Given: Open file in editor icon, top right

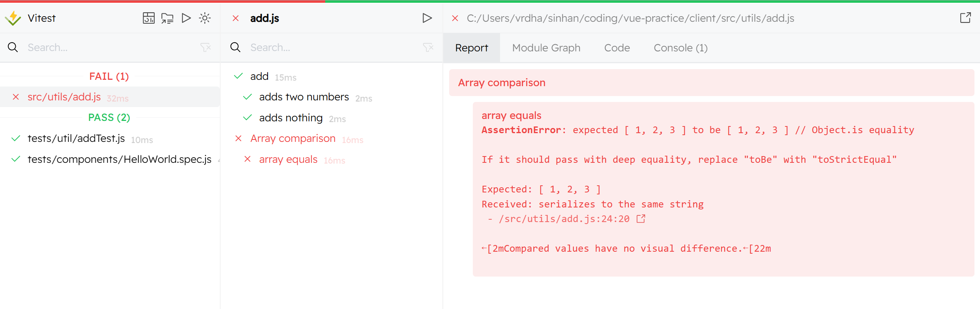Looking at the screenshot, I should click(x=965, y=18).
